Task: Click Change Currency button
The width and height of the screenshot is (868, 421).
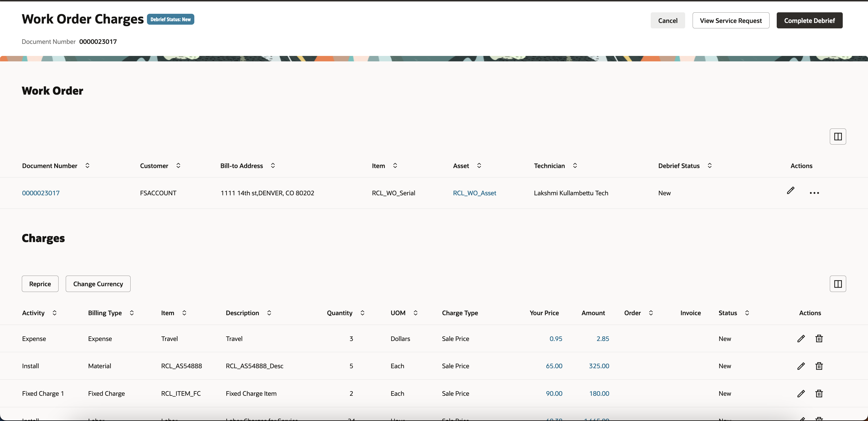Action: pos(98,284)
